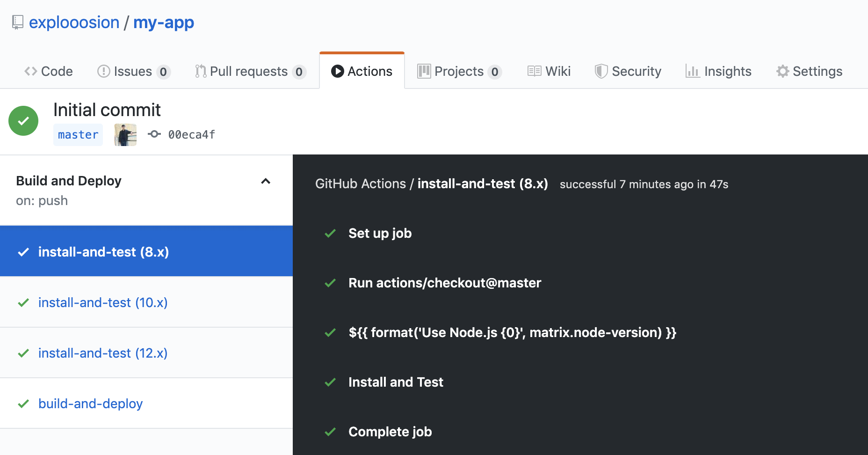Click the Build and Deploy workflow title

point(69,181)
